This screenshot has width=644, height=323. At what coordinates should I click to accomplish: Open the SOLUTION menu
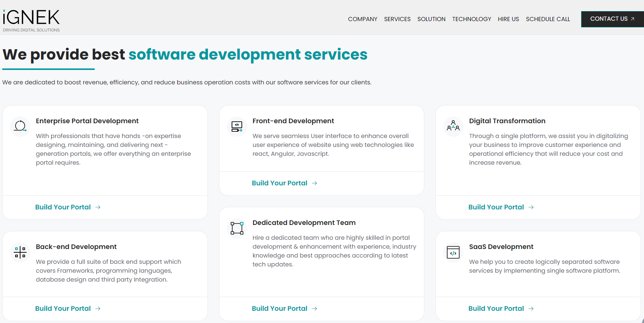click(x=431, y=19)
